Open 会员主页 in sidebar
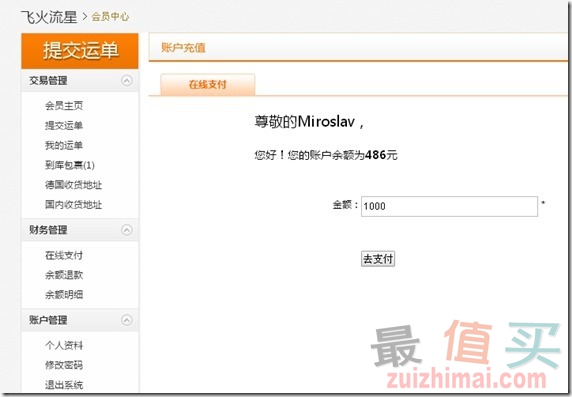Viewport: 572px width, 397px height. (64, 106)
